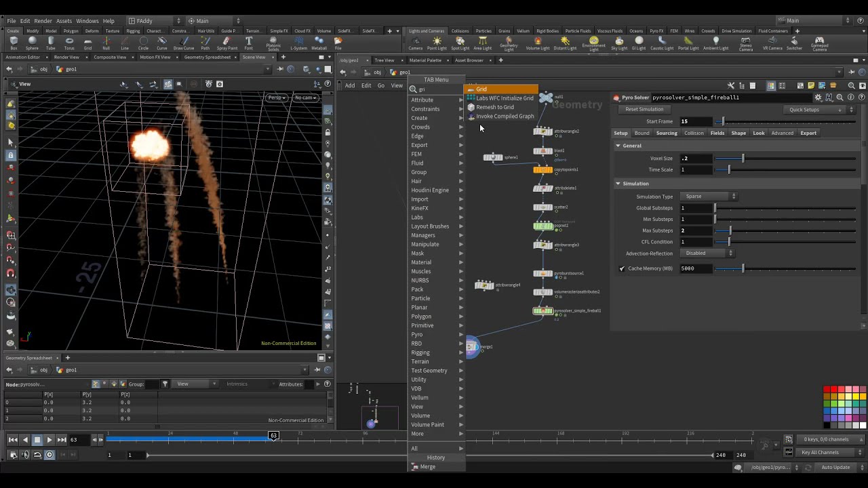Open the Simulation Type dropdown
Viewport: 868px width, 488px height.
(709, 197)
